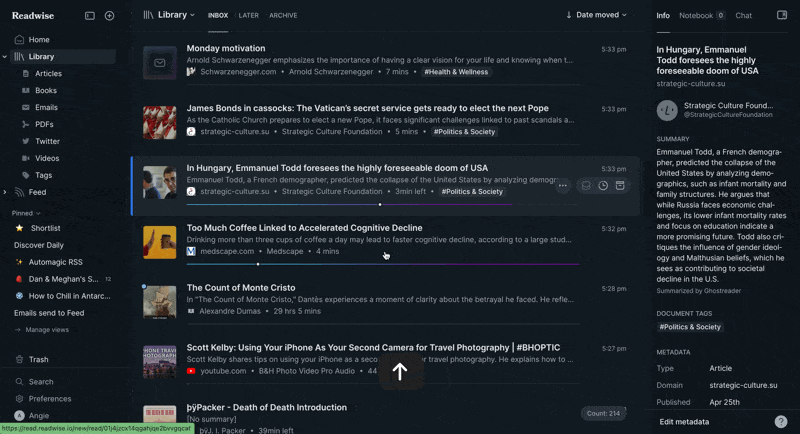Select the Info tab

pos(663,15)
